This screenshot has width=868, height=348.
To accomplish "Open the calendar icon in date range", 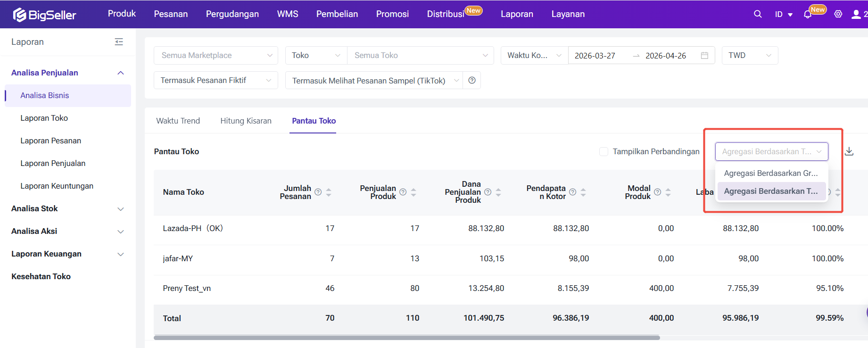I will (x=704, y=56).
